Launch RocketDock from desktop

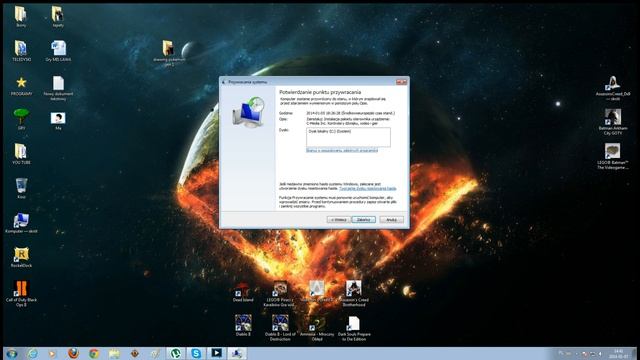(x=21, y=257)
